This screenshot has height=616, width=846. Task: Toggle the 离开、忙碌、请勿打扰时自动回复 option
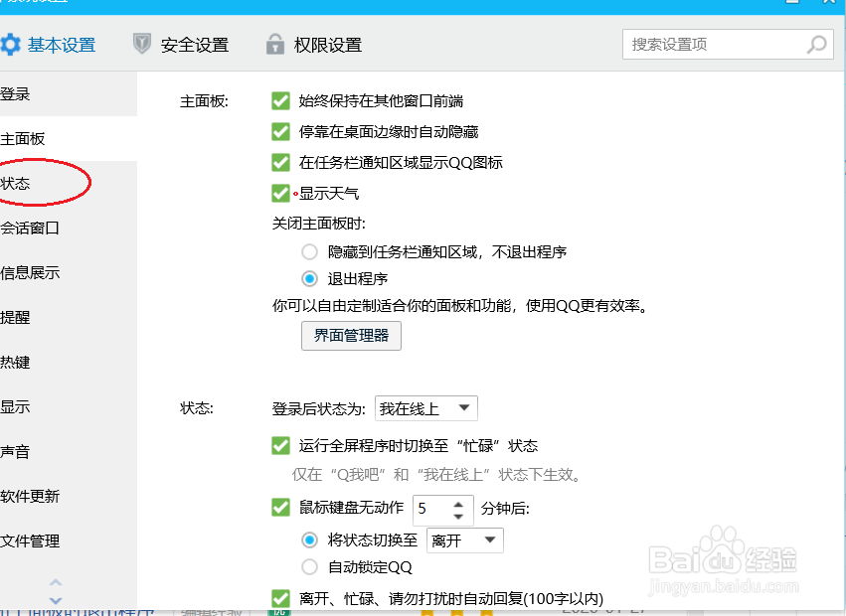click(279, 598)
